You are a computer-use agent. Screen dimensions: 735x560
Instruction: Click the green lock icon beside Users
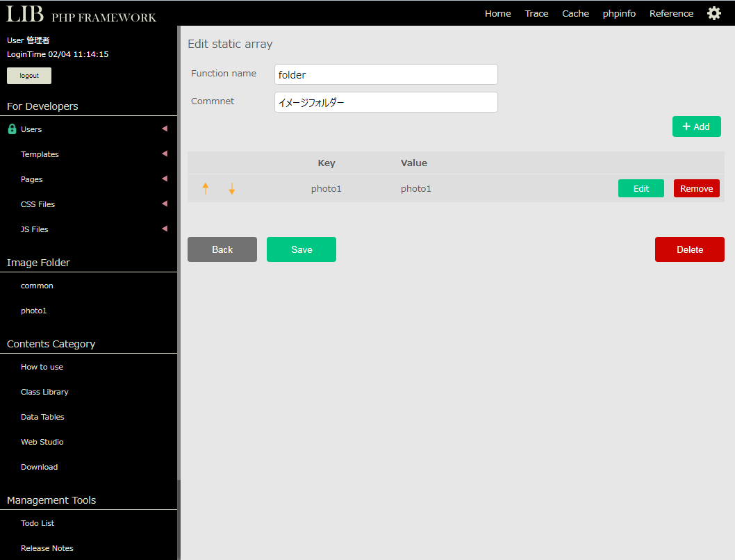pos(12,129)
